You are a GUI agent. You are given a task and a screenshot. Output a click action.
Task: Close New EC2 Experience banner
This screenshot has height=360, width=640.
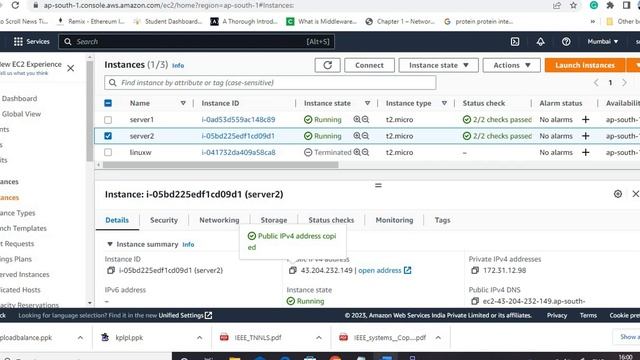[x=71, y=68]
